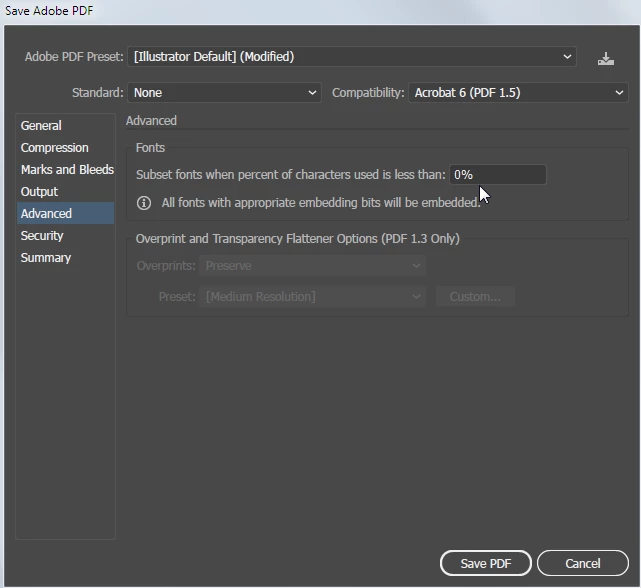Screen dimensions: 641x588
Task: Select the General section
Action: coord(65,126)
